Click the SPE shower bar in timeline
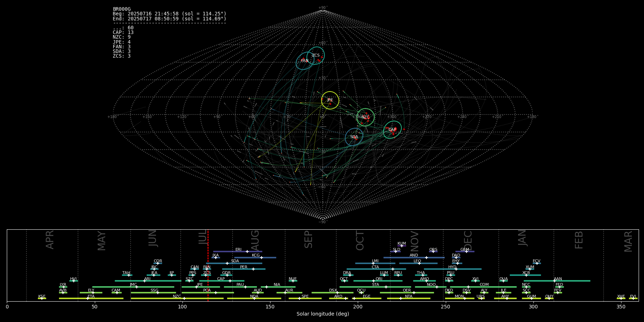Screen dimensions: 644x322 (305, 298)
